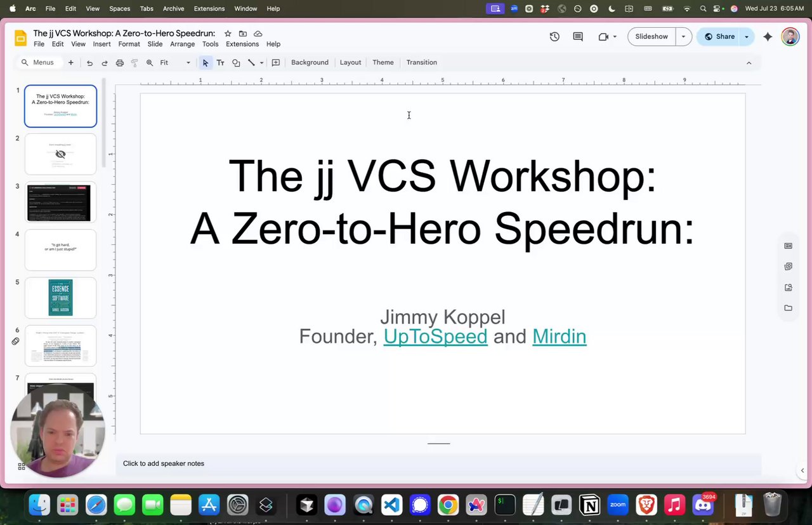The height and width of the screenshot is (525, 812).
Task: Expand the Slideshow options arrow
Action: point(683,37)
